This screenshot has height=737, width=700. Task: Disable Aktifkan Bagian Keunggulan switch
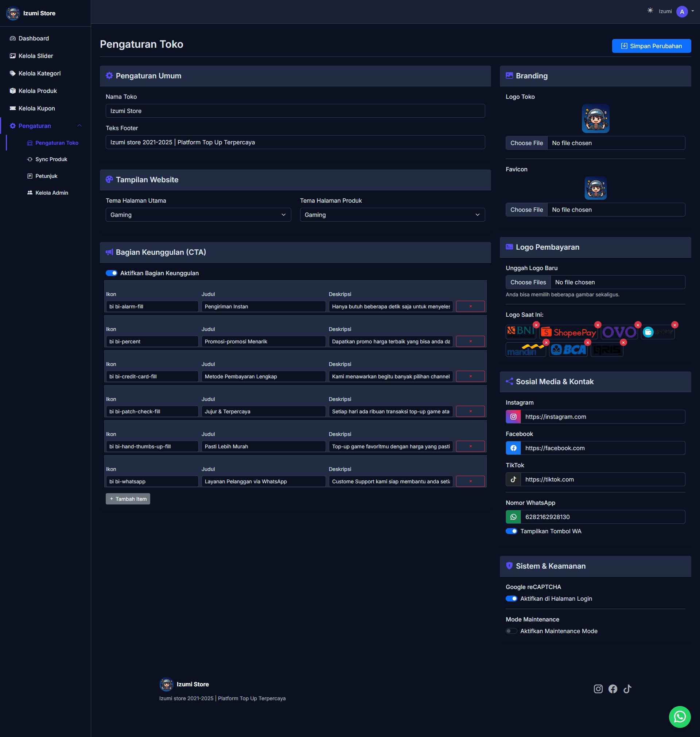click(111, 273)
